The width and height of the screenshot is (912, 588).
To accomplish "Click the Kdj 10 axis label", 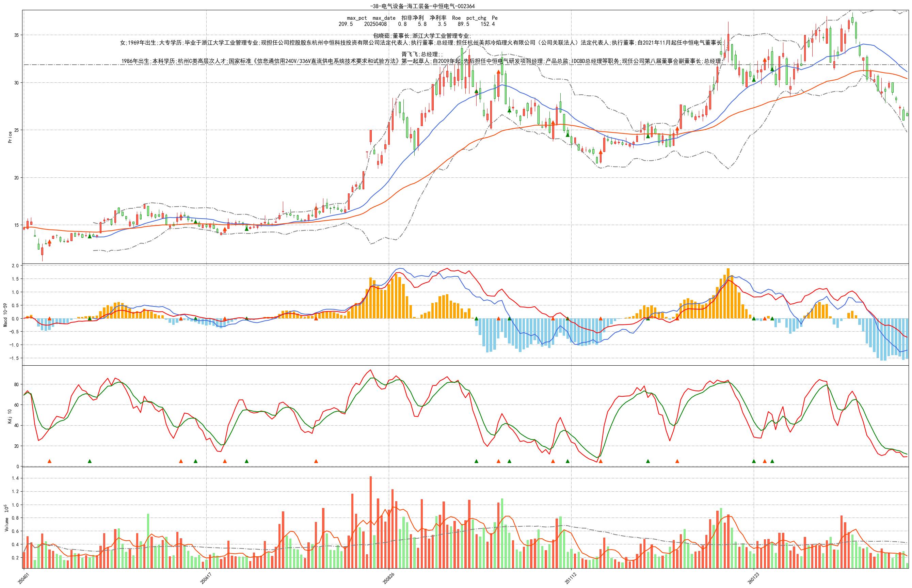I will 10,416.
